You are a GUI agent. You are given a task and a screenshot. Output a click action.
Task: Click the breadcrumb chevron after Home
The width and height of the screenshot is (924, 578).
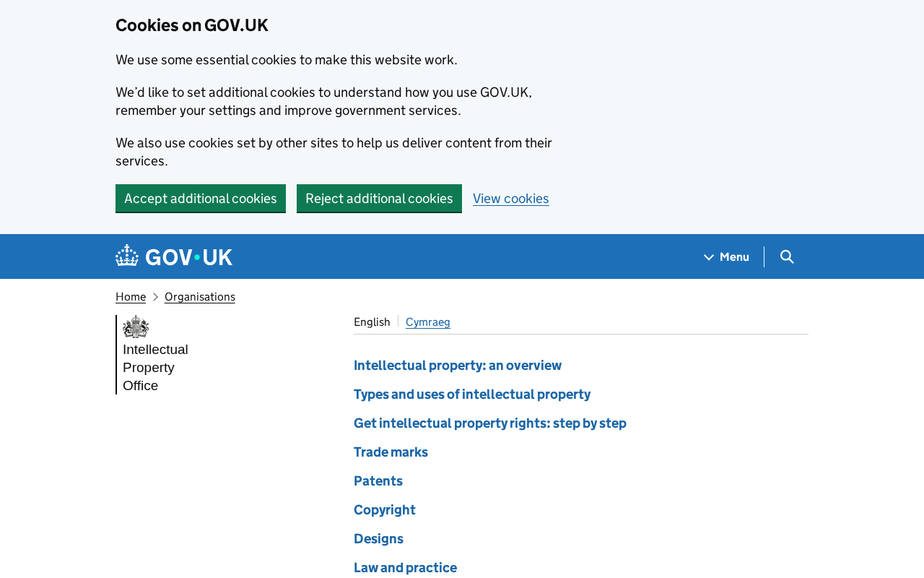(x=155, y=297)
